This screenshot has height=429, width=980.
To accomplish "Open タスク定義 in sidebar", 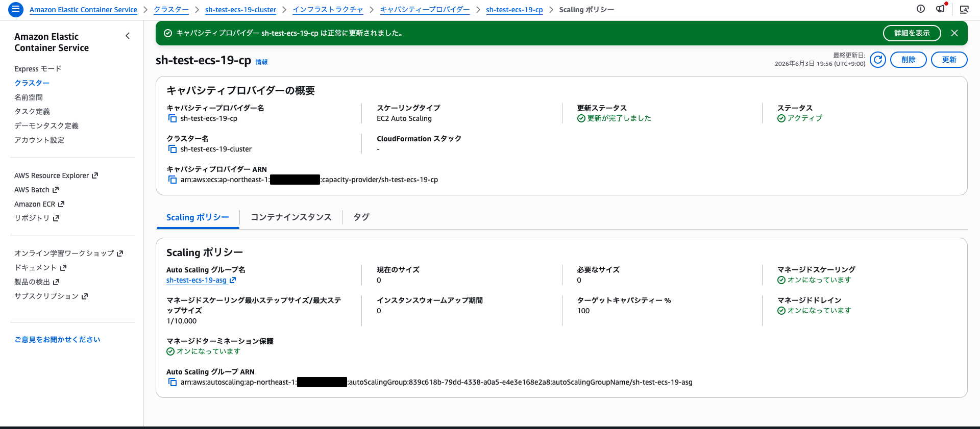I will pyautogui.click(x=32, y=112).
